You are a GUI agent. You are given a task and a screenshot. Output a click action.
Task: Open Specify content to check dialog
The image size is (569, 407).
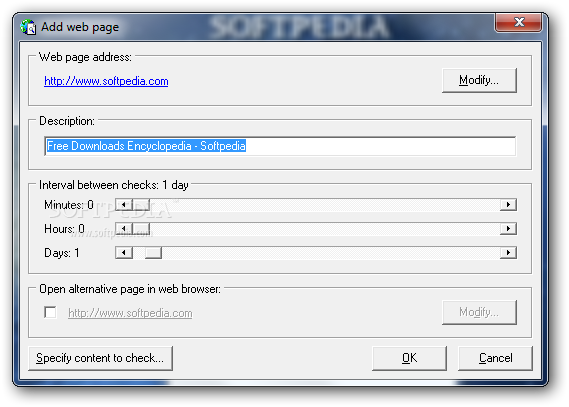point(100,358)
